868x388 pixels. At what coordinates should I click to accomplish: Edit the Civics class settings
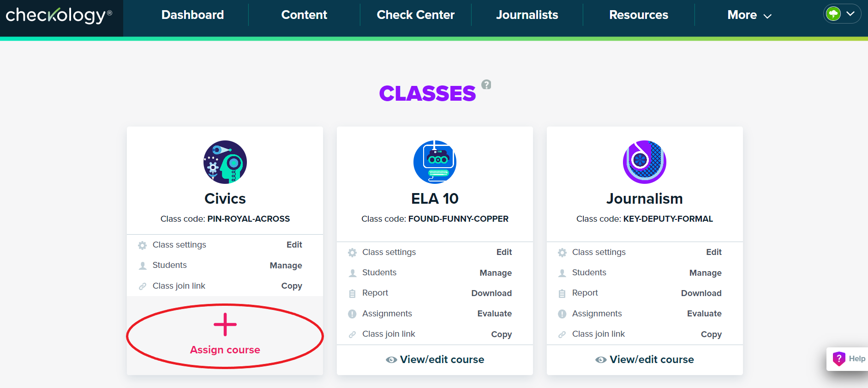pos(294,245)
